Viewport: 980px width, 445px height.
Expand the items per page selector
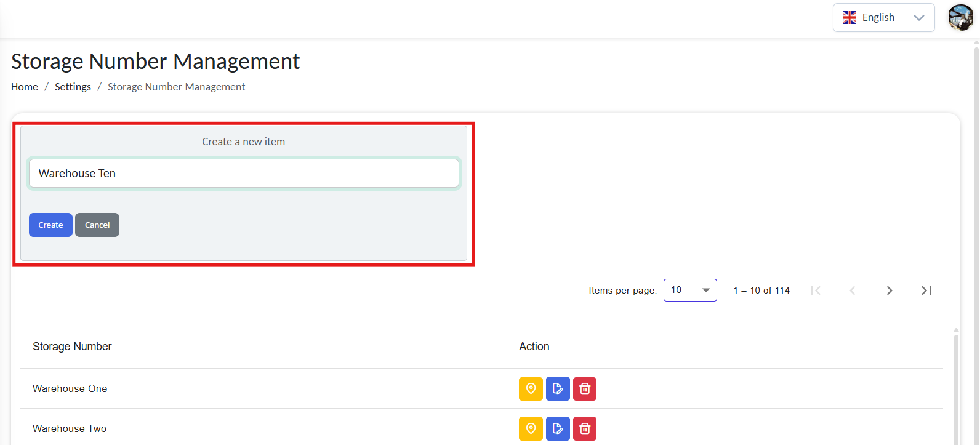(689, 291)
